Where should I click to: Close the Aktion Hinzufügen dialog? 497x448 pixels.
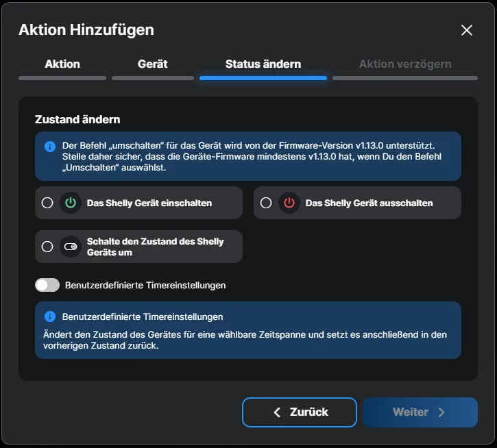click(x=467, y=30)
